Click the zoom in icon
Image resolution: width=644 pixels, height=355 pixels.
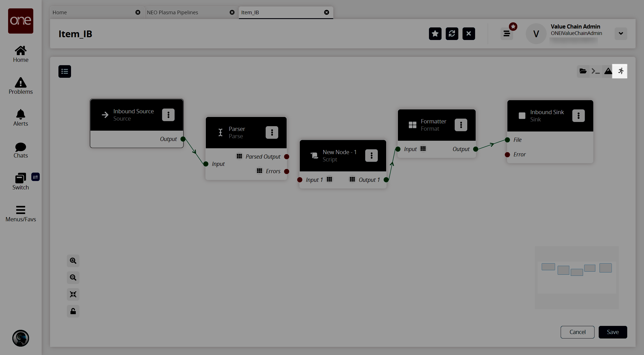73,260
